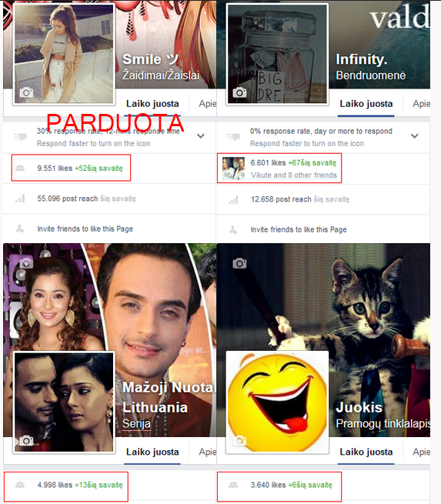The width and height of the screenshot is (441, 504).
Task: Click camera icon on Smile profile picture
Action: (26, 93)
